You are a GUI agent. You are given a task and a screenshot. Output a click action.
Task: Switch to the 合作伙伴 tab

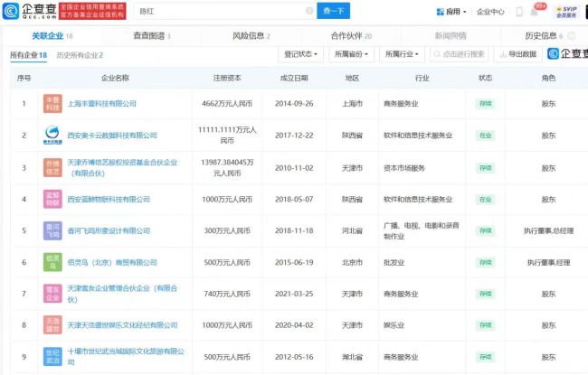pyautogui.click(x=351, y=36)
